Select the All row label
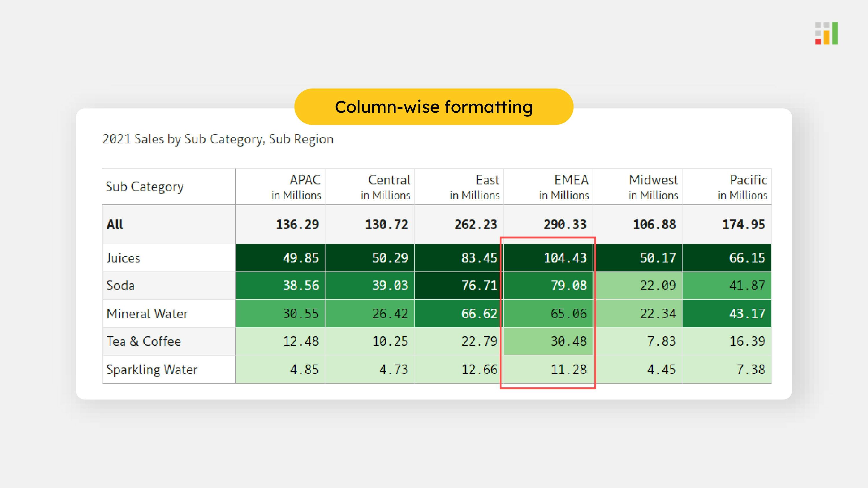Screen dimensions: 868x488 (115, 224)
